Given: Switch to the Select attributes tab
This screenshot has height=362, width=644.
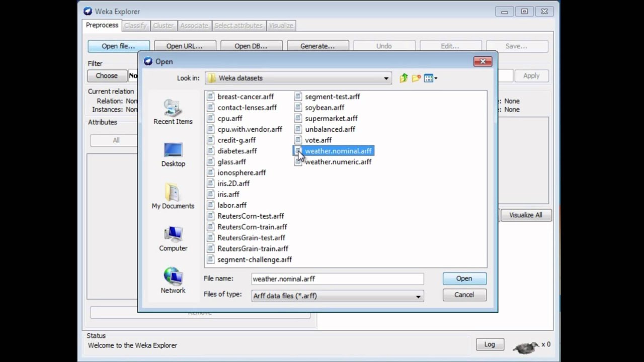Looking at the screenshot, I should coord(238,26).
